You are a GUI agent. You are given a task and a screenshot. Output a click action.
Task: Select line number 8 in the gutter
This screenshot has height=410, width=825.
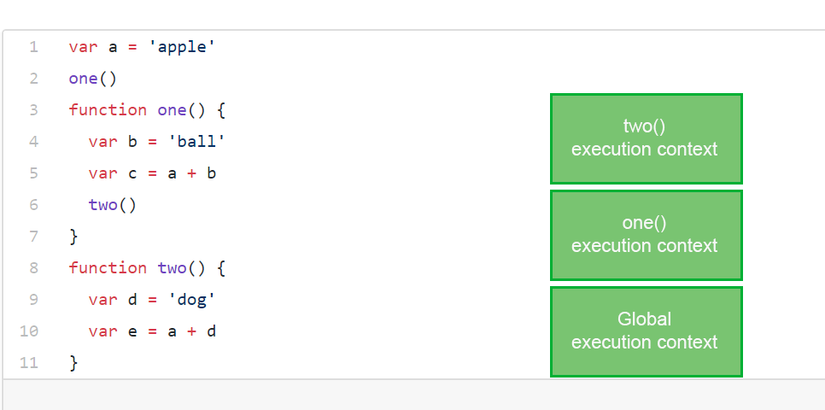pyautogui.click(x=34, y=268)
